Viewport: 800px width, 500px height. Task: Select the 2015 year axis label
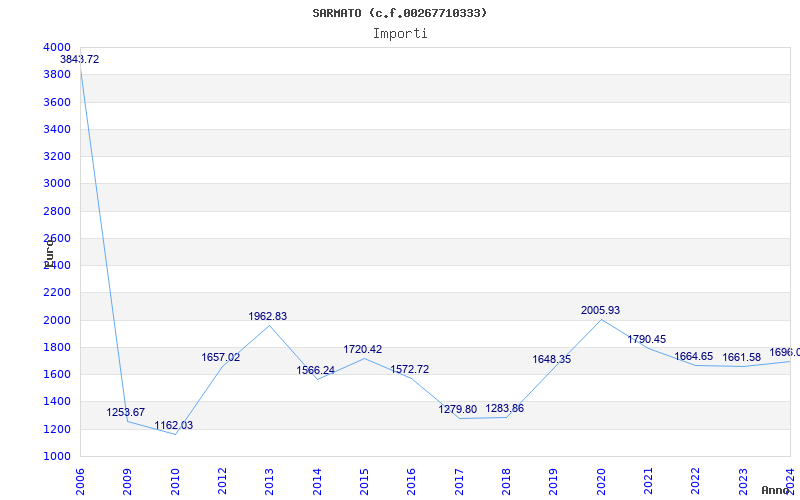pyautogui.click(x=364, y=479)
